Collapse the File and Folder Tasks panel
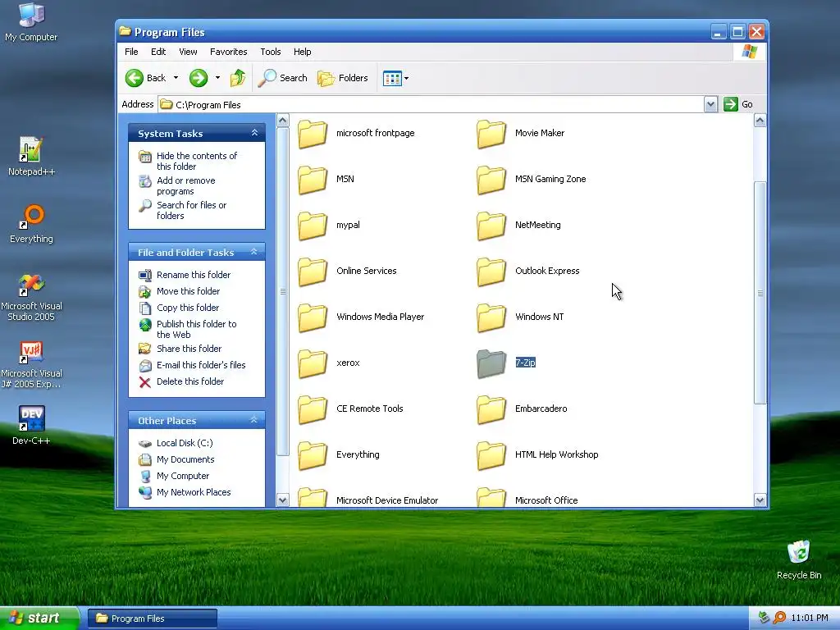The image size is (840, 630). click(x=254, y=252)
